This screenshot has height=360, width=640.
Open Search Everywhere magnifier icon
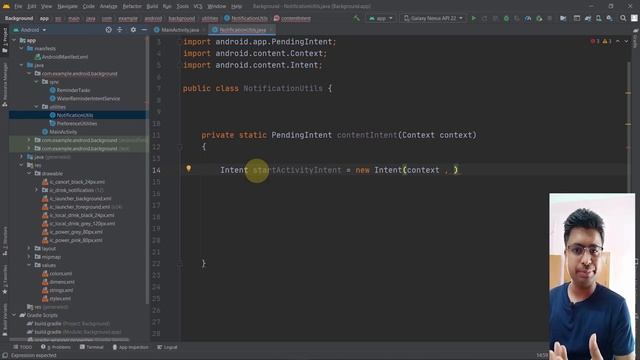click(623, 18)
